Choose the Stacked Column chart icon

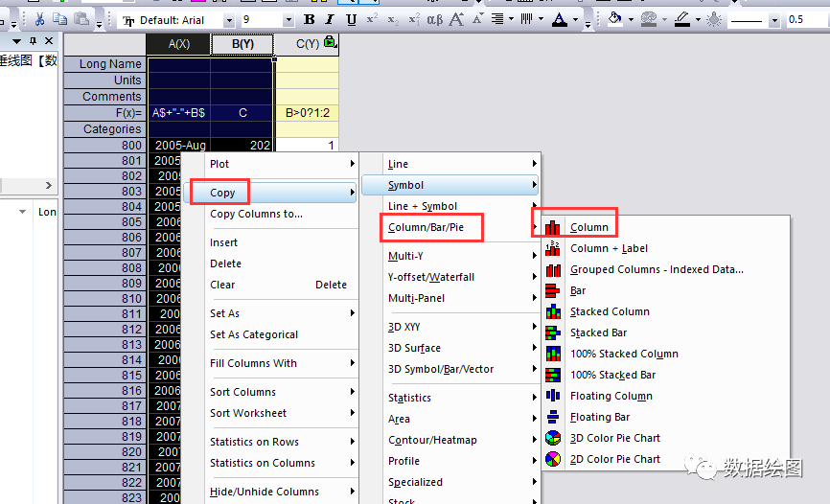pos(553,311)
